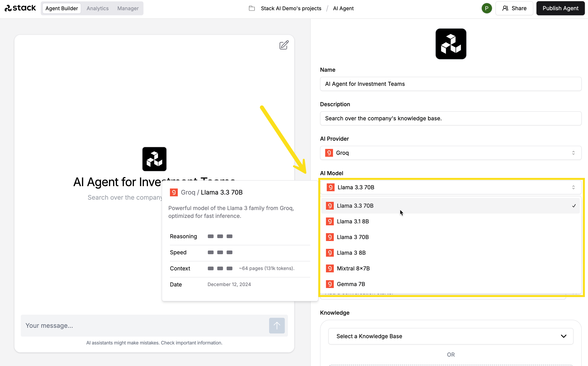Viewport: 588px width, 366px height.
Task: Click the "AI assistants might make mistakes" disclaimer
Action: click(154, 343)
